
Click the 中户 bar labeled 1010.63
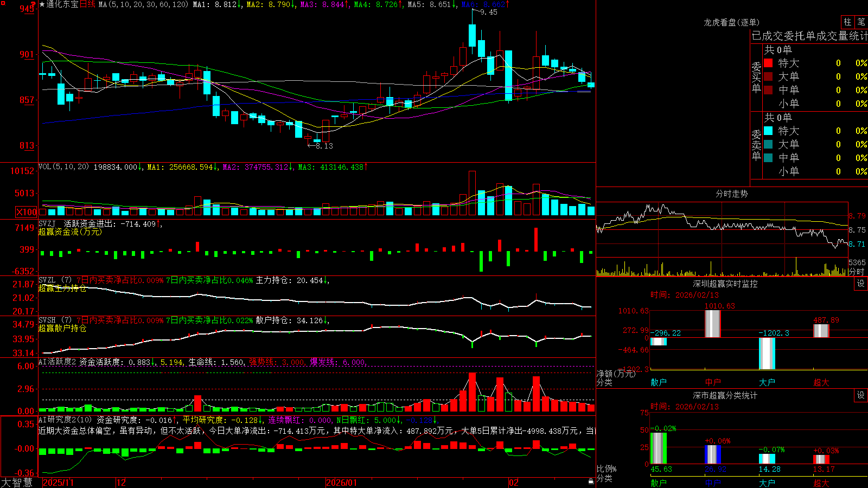(x=713, y=324)
